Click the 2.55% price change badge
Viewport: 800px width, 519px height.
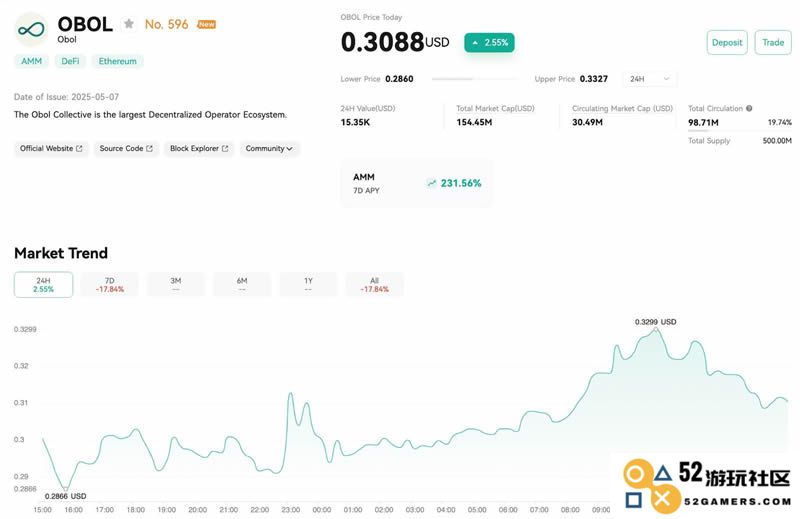point(489,43)
